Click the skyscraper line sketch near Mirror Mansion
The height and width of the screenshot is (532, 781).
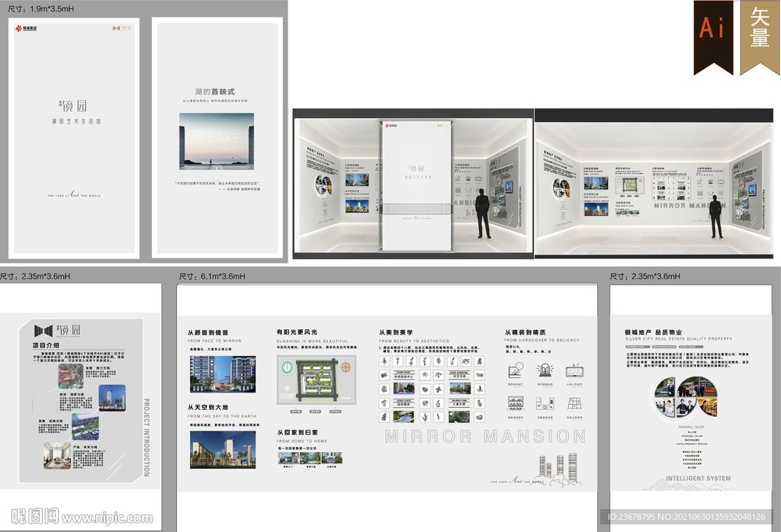559,469
